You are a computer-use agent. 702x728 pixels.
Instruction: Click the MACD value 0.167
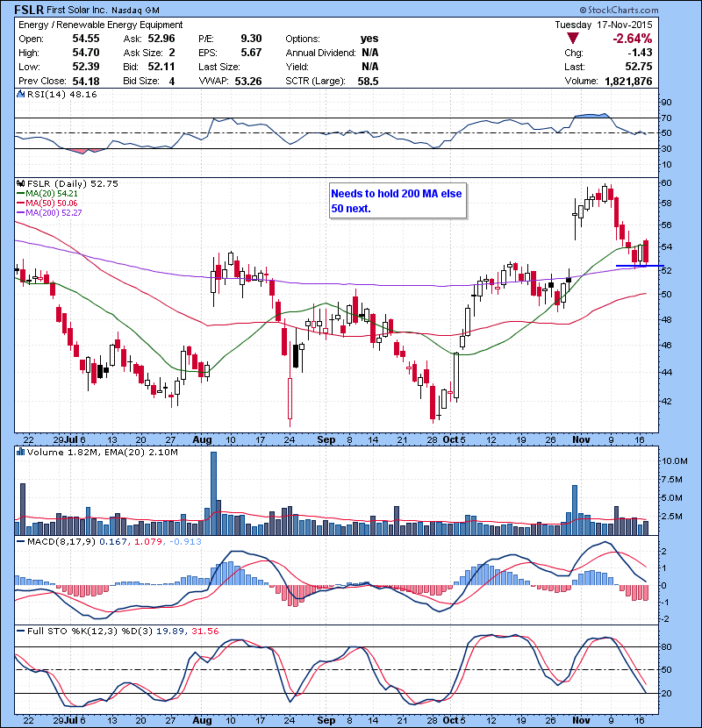click(x=113, y=541)
